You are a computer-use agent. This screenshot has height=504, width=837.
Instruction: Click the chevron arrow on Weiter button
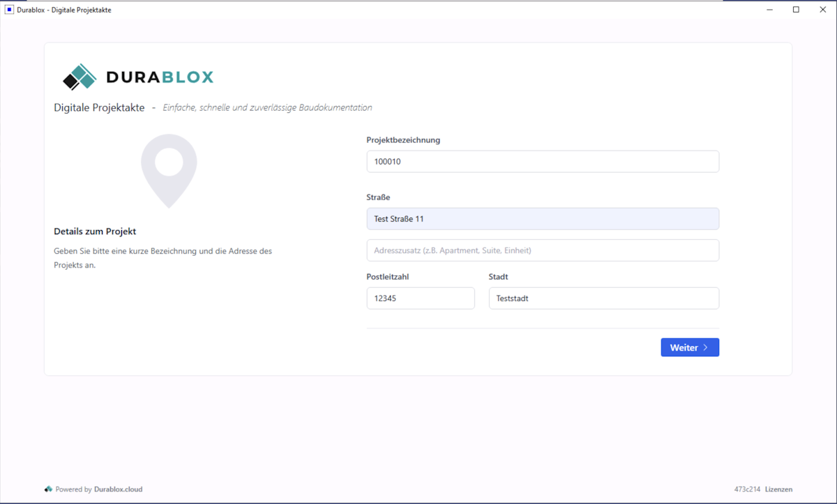[x=706, y=347]
